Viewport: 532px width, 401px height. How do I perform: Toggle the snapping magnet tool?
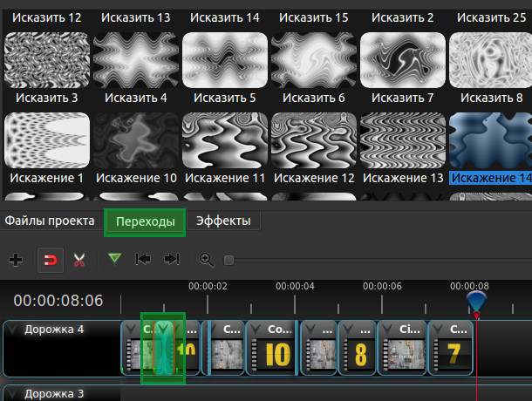(51, 260)
